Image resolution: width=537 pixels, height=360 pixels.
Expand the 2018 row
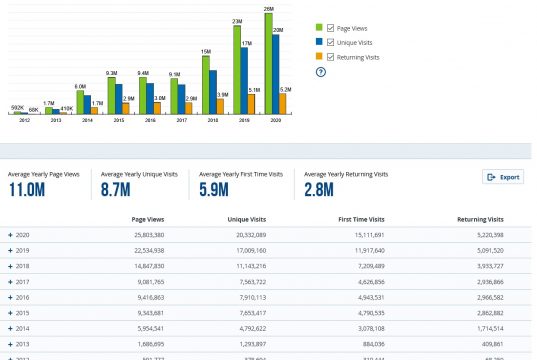(x=10, y=266)
